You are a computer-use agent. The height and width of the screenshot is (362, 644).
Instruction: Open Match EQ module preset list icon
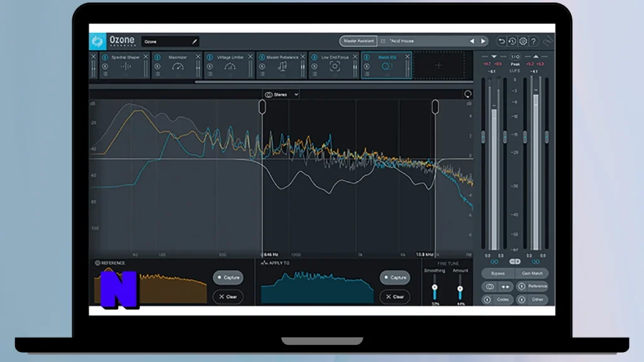click(367, 74)
